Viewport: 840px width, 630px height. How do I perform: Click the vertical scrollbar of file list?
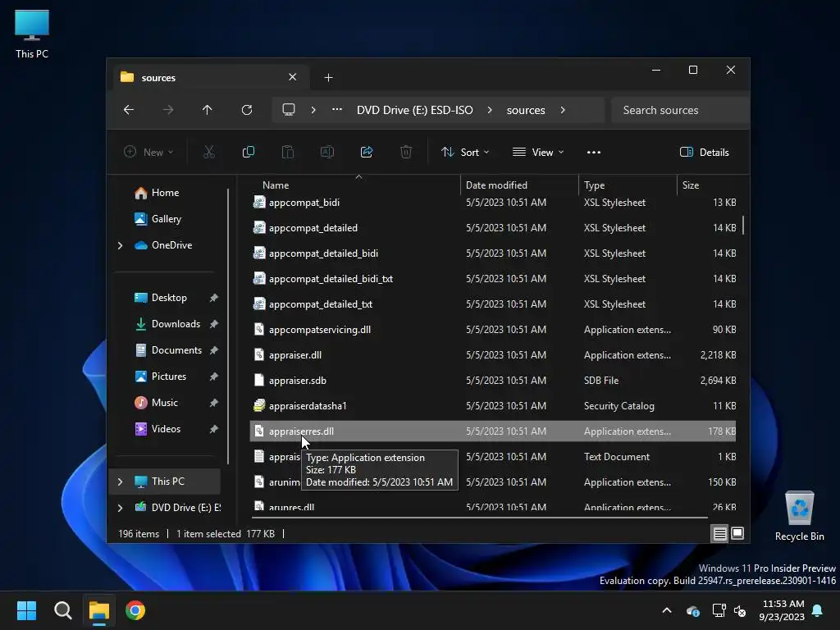pyautogui.click(x=743, y=225)
